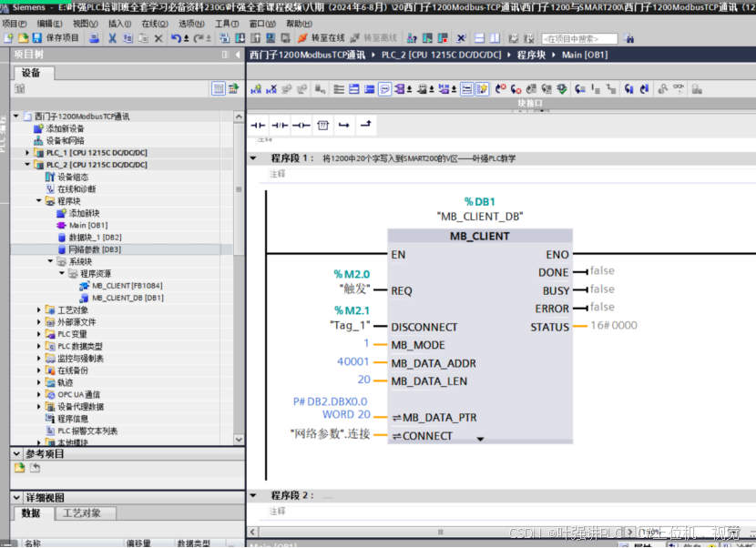Click the Compile icon in the main toolbar
The height and width of the screenshot is (548, 756).
pyautogui.click(x=225, y=38)
